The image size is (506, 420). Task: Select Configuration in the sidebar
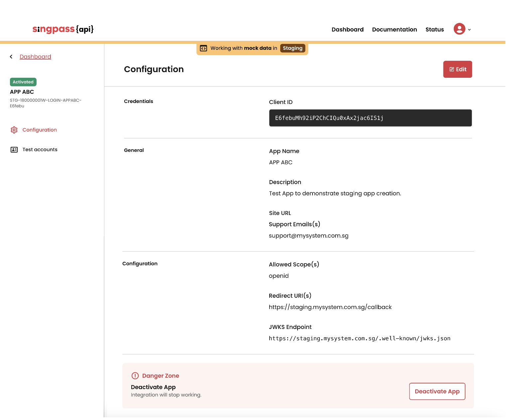[x=40, y=130]
